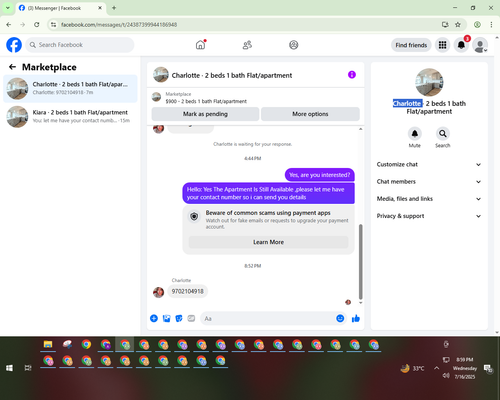Screen dimensions: 500x400
Task: Open Chrome profile icon in toolbar
Action: click(x=477, y=25)
